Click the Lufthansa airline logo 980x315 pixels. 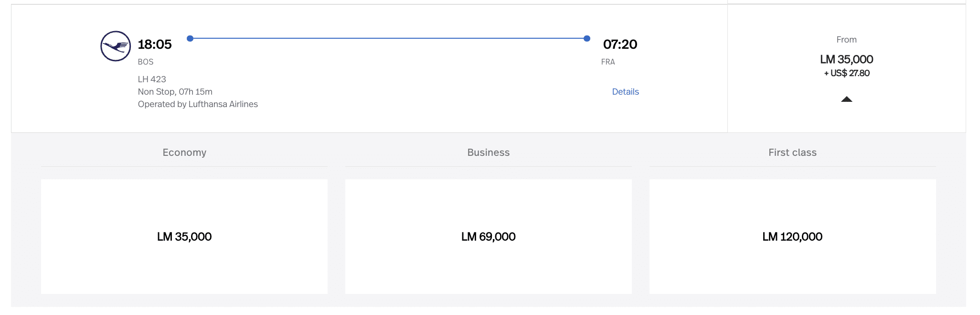click(x=116, y=46)
